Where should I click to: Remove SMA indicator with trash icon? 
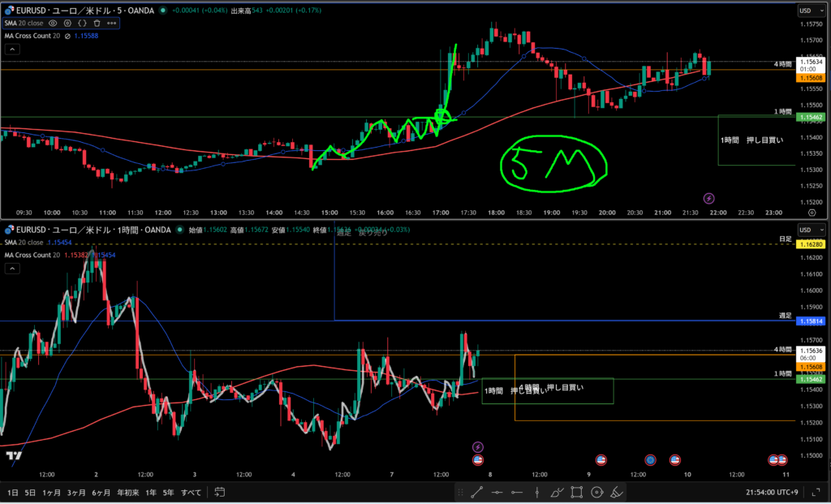(97, 24)
